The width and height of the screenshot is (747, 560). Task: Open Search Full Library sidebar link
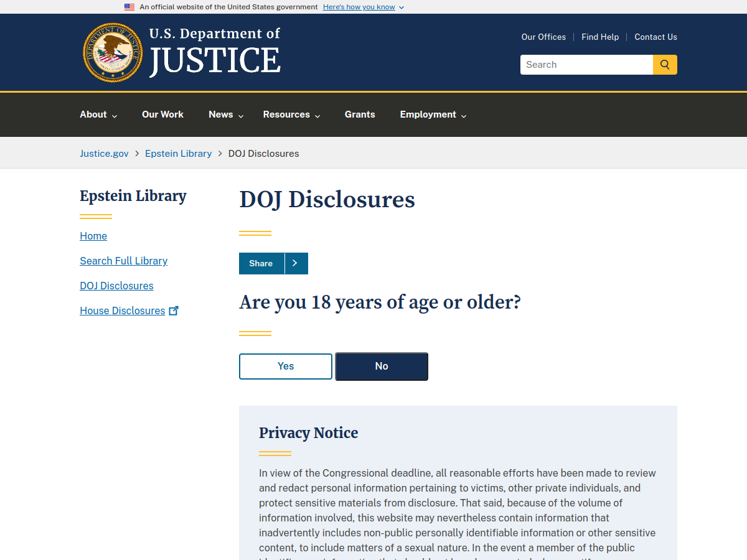click(x=123, y=261)
